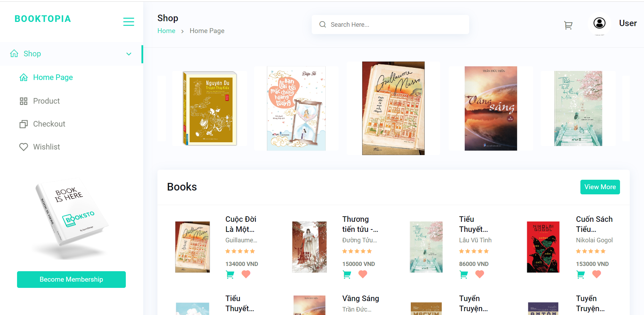This screenshot has width=644, height=315.
Task: Toggle the heart on Nikolai Gogol's book
Action: tap(596, 274)
